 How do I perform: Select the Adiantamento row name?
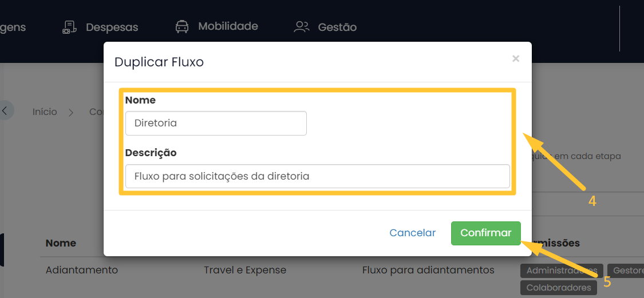pyautogui.click(x=82, y=270)
